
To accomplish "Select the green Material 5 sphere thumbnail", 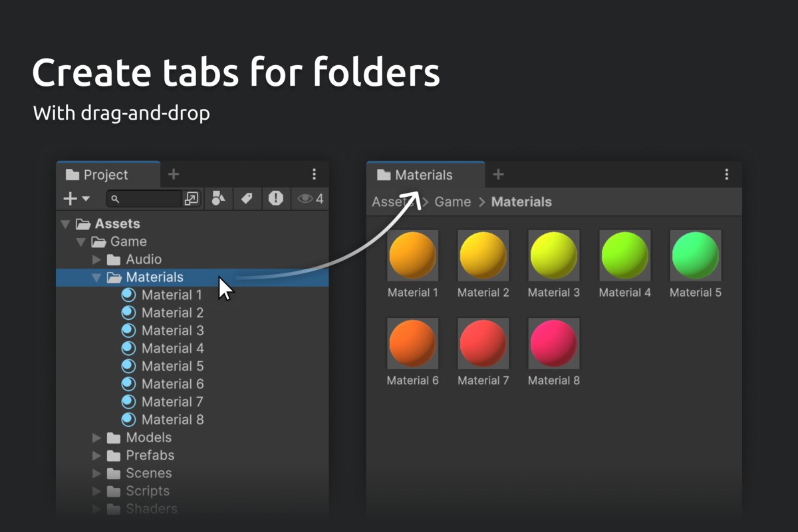I will 696,255.
